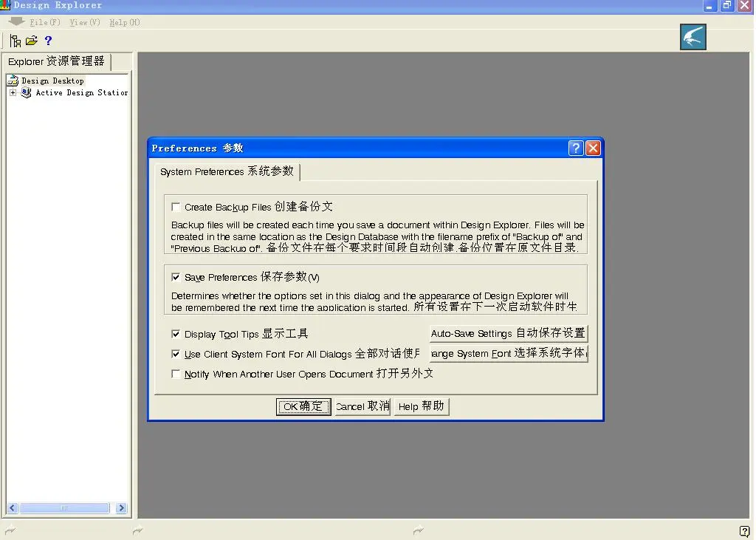Click the bird logo icon at top right
The image size is (756, 540).
693,37
